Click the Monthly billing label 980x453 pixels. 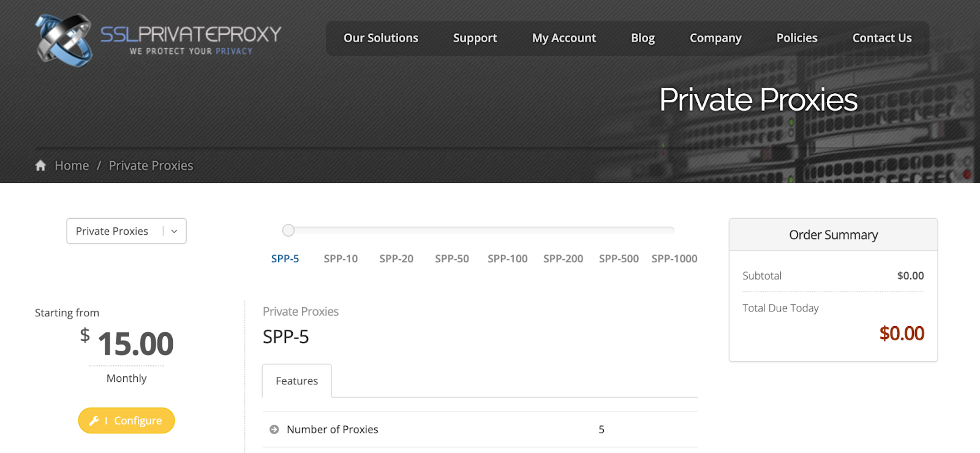tap(127, 378)
